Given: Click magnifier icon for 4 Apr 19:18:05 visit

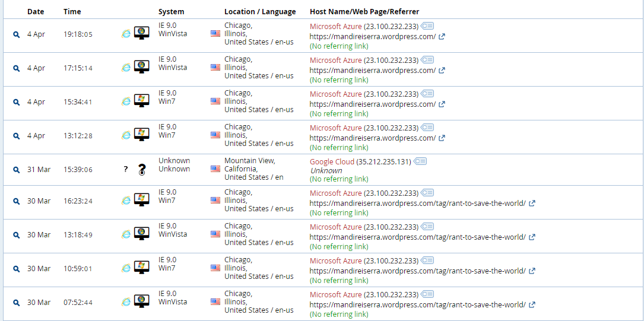Looking at the screenshot, I should click(x=17, y=35).
